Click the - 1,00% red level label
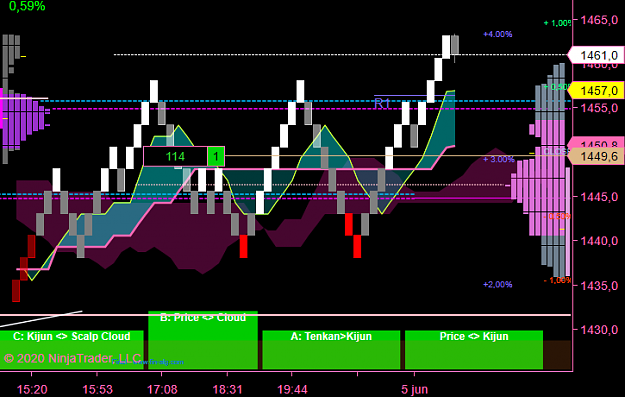 (x=557, y=281)
